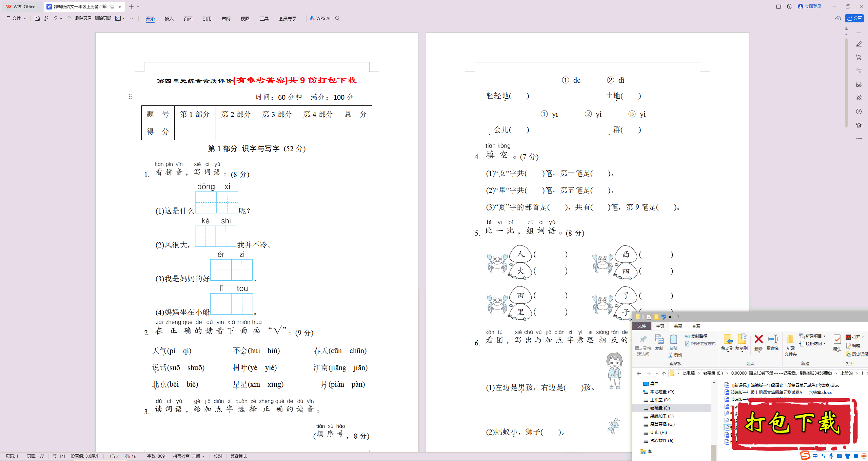Viewport: 868px width, 461px height.
Task: Click the WPS vertical scrollbar thumb
Action: coord(846,83)
